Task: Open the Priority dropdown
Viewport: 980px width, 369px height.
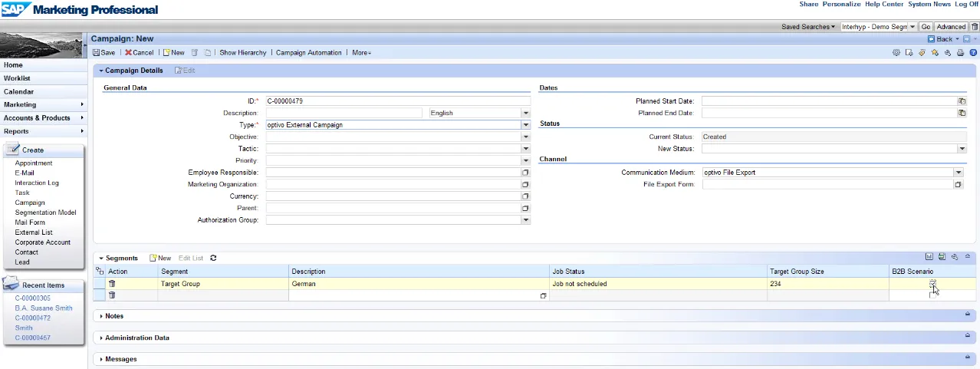Action: [x=526, y=160]
